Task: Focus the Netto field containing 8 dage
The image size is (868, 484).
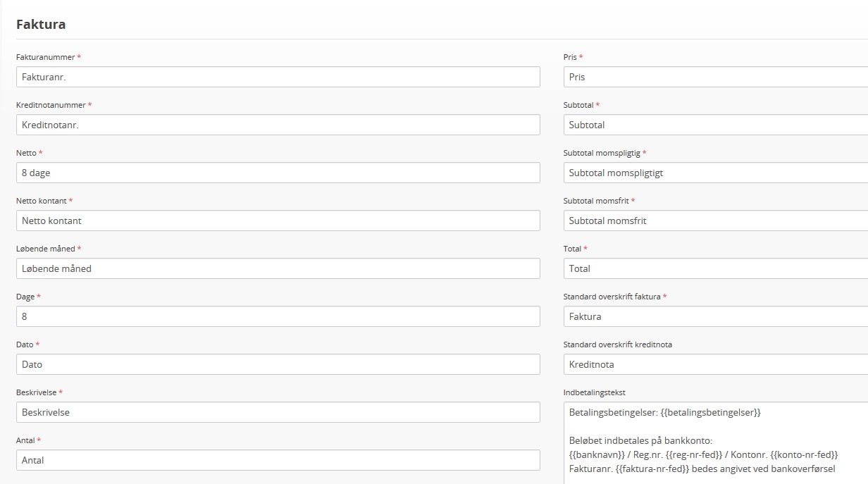Action: click(278, 173)
